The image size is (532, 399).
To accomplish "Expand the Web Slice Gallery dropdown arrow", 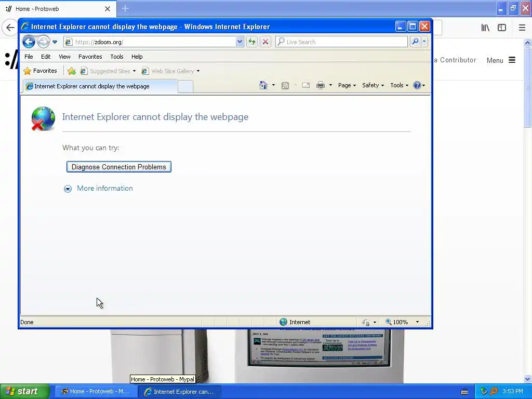I will pos(198,71).
